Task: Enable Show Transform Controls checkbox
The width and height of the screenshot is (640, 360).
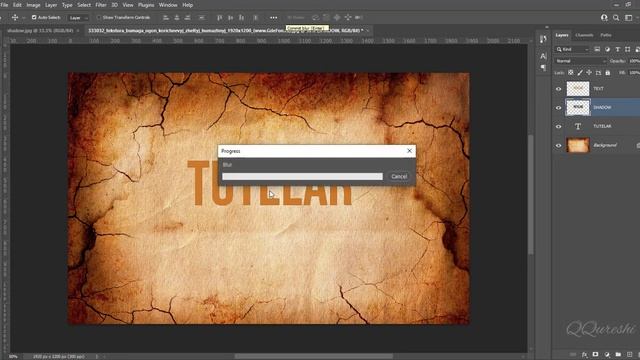Action: tap(99, 18)
